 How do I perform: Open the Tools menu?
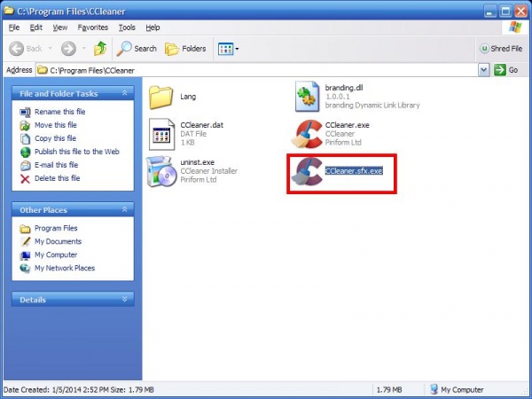[x=127, y=27]
